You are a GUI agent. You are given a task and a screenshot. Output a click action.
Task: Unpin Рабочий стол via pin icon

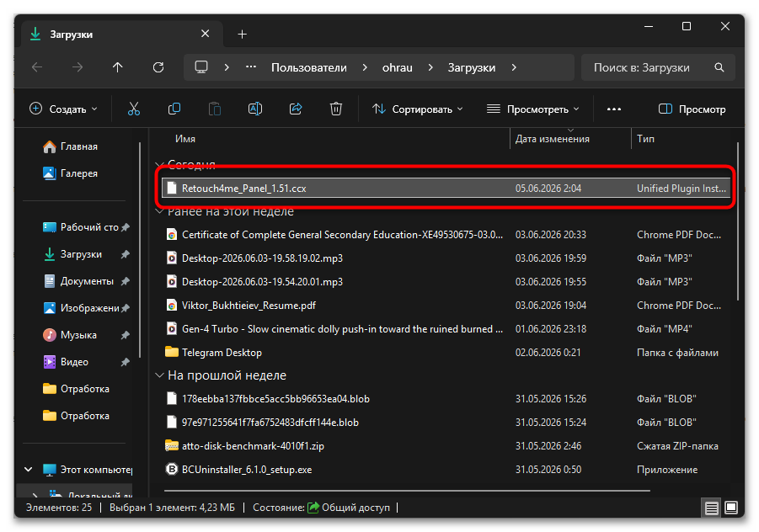coord(126,226)
